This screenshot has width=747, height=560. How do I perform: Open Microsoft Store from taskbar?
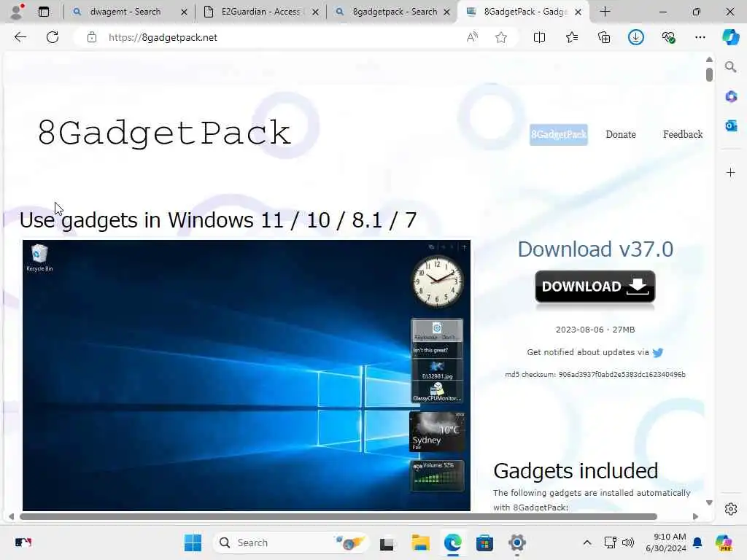pyautogui.click(x=484, y=542)
